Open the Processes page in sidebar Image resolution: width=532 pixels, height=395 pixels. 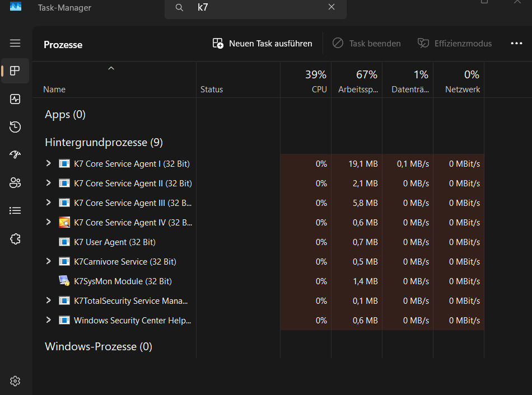(x=15, y=71)
